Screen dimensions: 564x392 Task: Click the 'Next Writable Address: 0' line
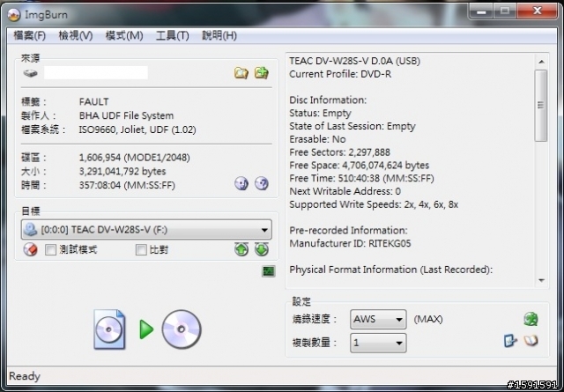tap(345, 191)
